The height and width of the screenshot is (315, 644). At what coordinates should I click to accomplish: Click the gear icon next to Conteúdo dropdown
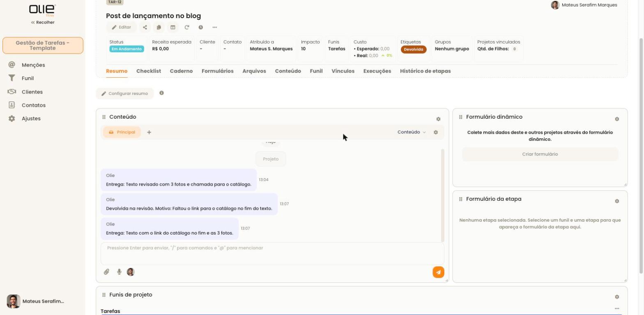(x=436, y=132)
